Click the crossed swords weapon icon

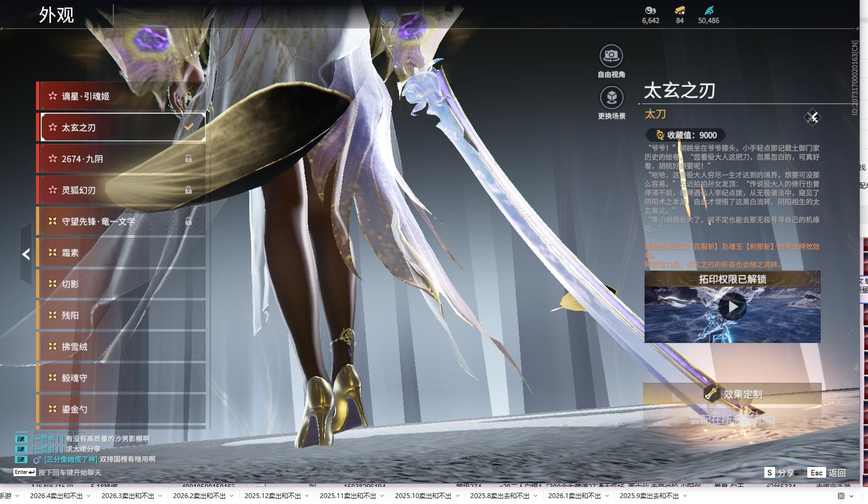pyautogui.click(x=812, y=118)
